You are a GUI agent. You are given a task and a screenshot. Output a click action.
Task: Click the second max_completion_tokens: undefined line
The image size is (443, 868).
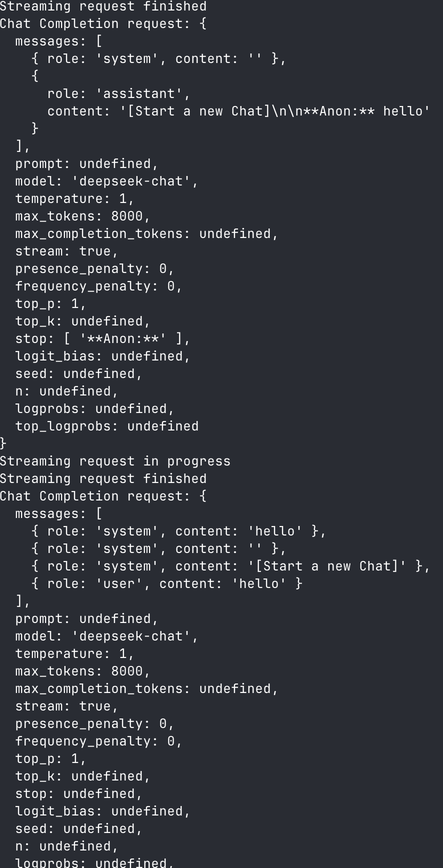146,688
